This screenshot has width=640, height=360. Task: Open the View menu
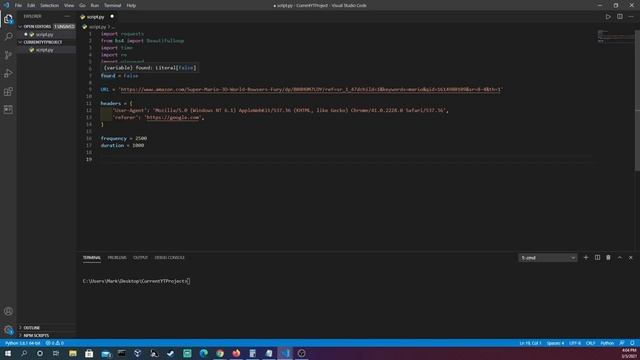point(69,5)
